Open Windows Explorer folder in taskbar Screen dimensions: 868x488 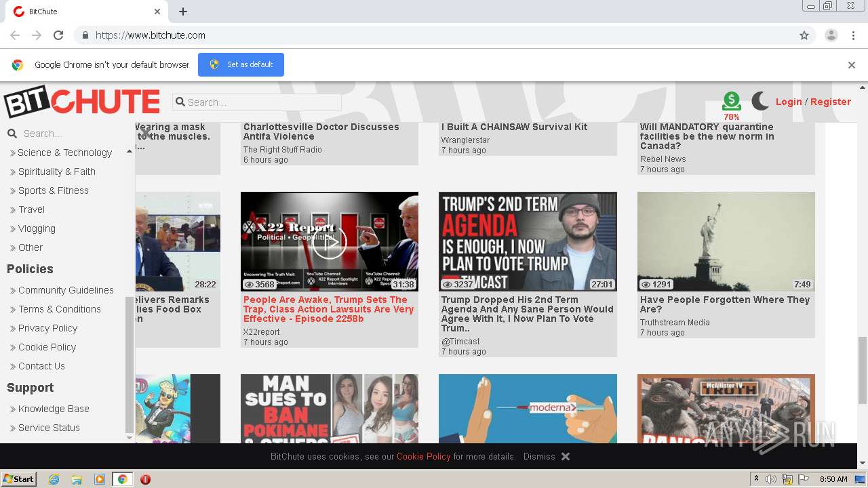click(77, 479)
